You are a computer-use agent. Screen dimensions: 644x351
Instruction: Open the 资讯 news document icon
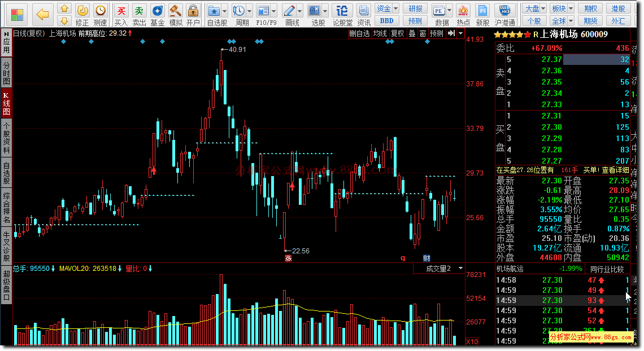click(363, 11)
